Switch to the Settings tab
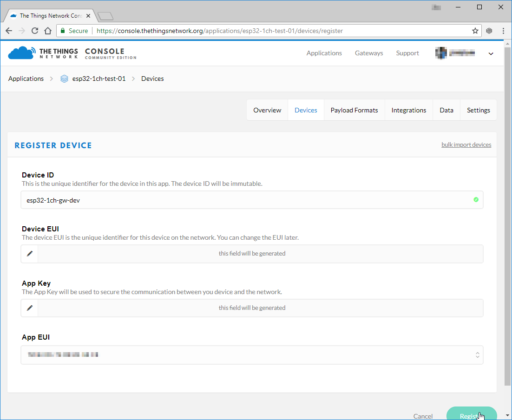Screen dimensions: 512x420 (479, 110)
